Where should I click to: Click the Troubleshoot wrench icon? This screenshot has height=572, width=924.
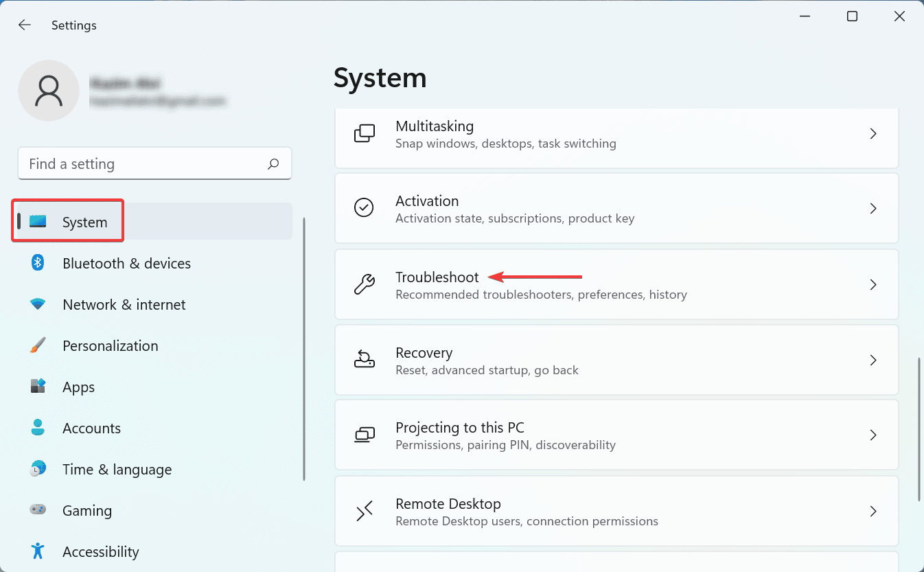tap(364, 284)
